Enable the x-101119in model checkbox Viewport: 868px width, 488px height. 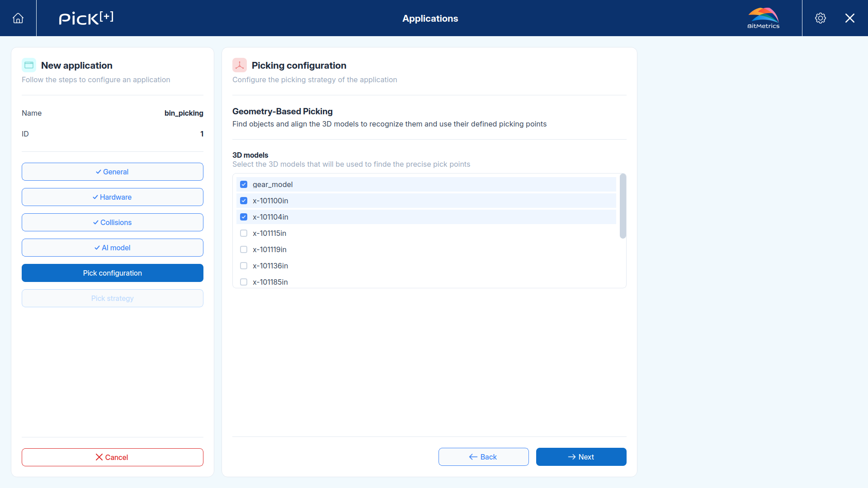point(244,249)
